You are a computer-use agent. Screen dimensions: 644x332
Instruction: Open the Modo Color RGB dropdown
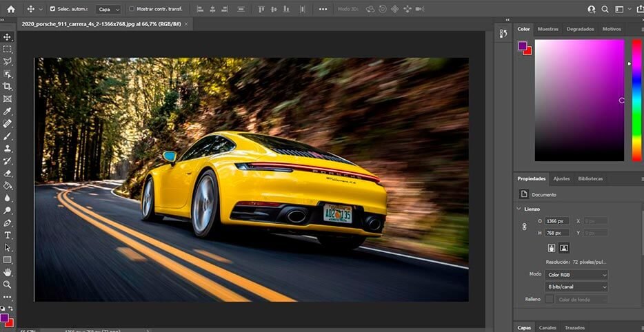576,274
